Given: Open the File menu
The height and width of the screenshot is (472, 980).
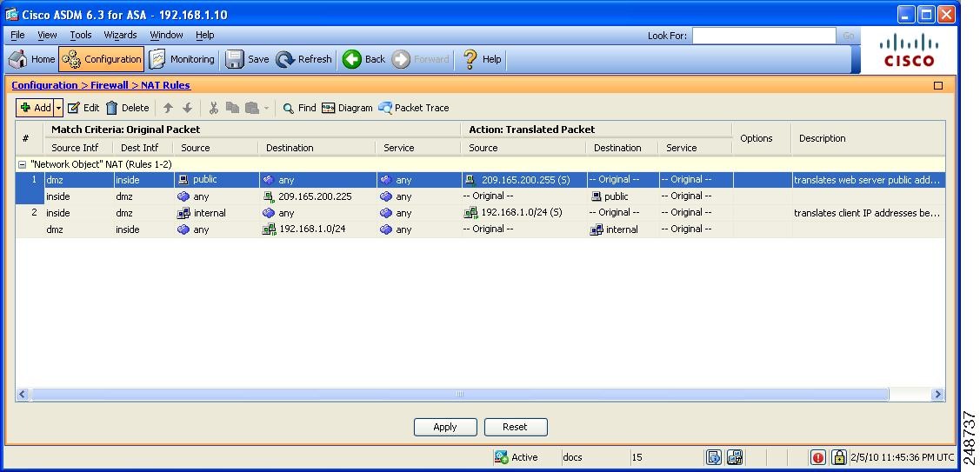Looking at the screenshot, I should [x=17, y=35].
